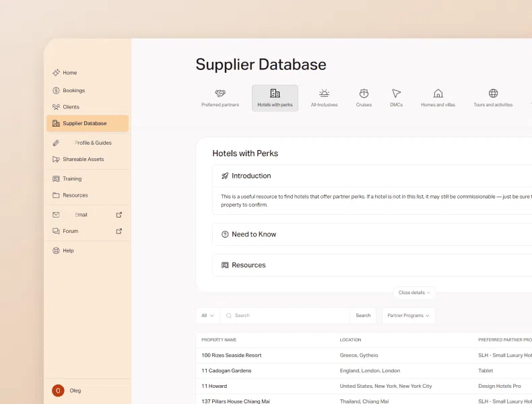Click the Email envelope icon
Viewport: 532px width, 404px height.
[56, 215]
